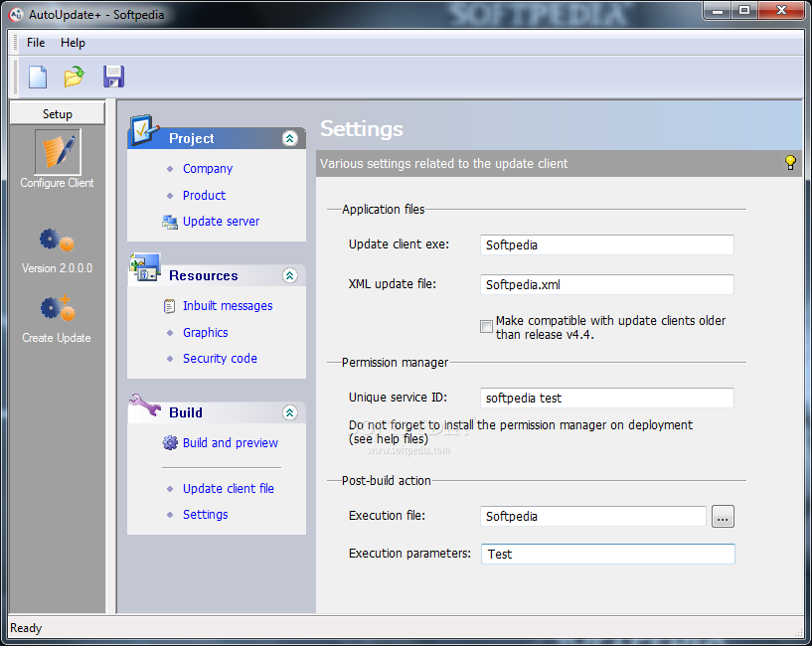Collapse the Project section
Viewport: 812px width, 646px height.
point(289,138)
